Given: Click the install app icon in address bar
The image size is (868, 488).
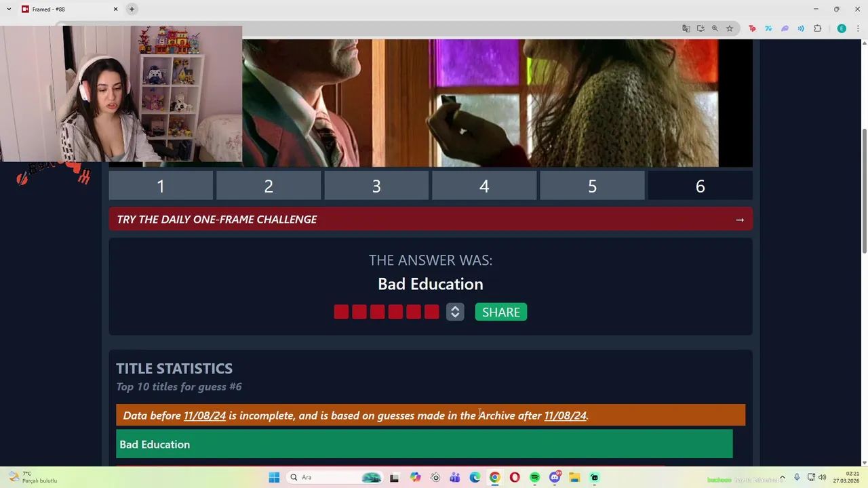Looking at the screenshot, I should pos(701,28).
